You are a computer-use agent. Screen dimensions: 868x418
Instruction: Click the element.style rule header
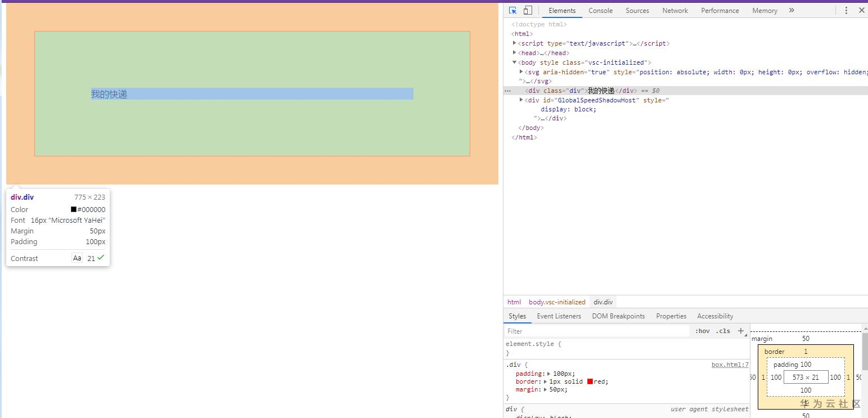[x=533, y=344]
